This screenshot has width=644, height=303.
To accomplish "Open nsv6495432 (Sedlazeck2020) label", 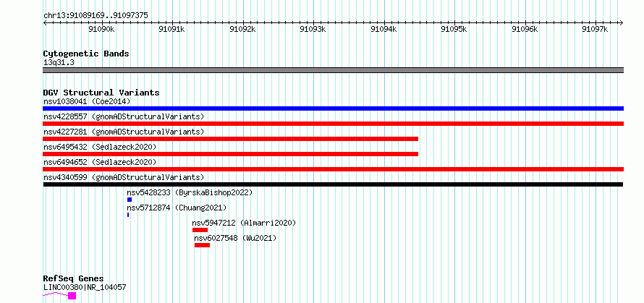I will tap(100, 147).
